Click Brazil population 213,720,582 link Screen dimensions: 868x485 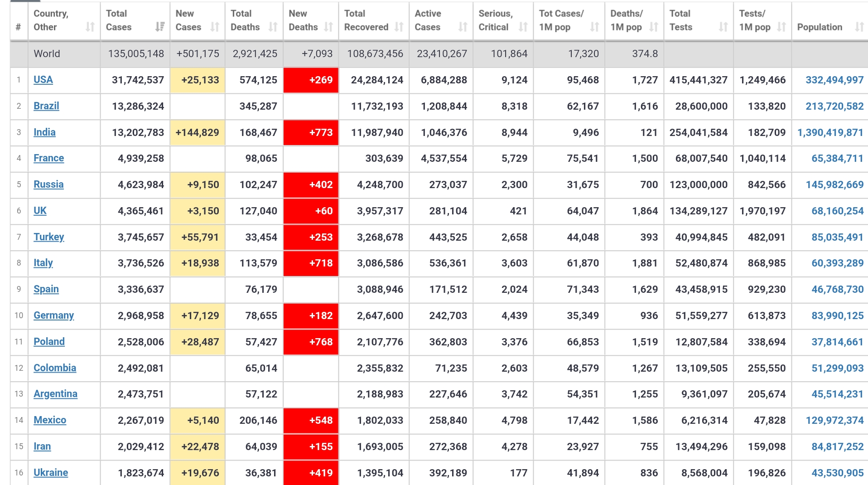coord(834,106)
